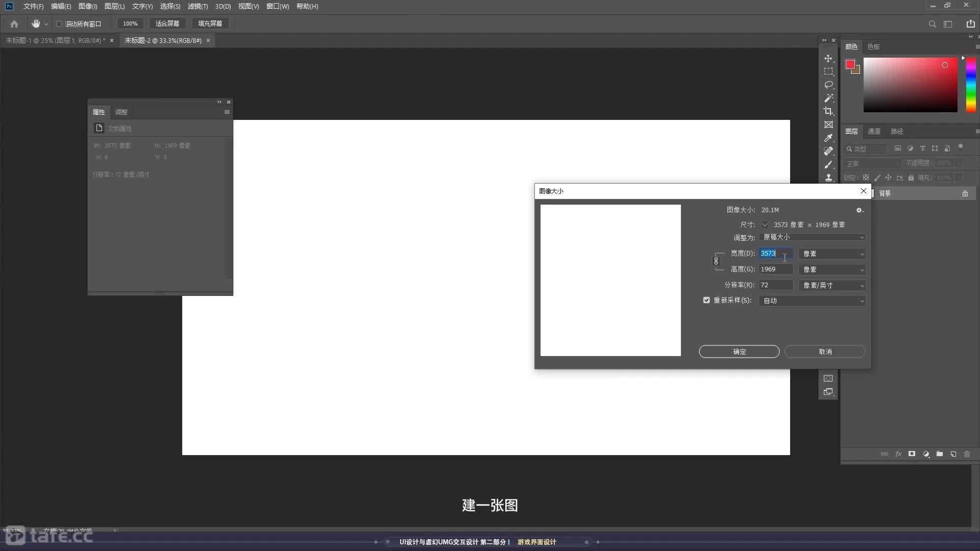Image resolution: width=980 pixels, height=551 pixels.
Task: Click the foreground color swatch
Action: (850, 64)
